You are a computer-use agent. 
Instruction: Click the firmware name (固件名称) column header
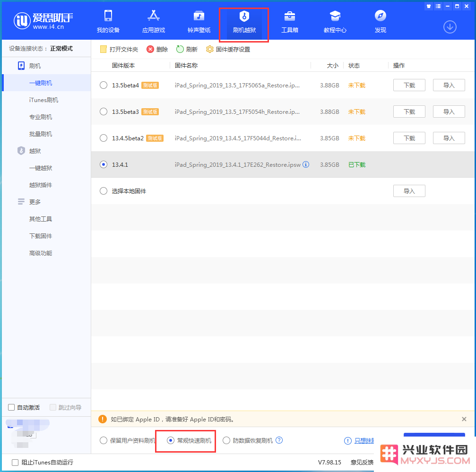pos(186,65)
